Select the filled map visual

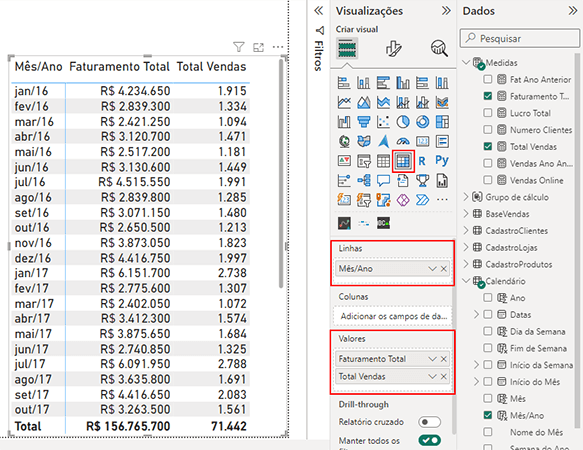pyautogui.click(x=364, y=141)
